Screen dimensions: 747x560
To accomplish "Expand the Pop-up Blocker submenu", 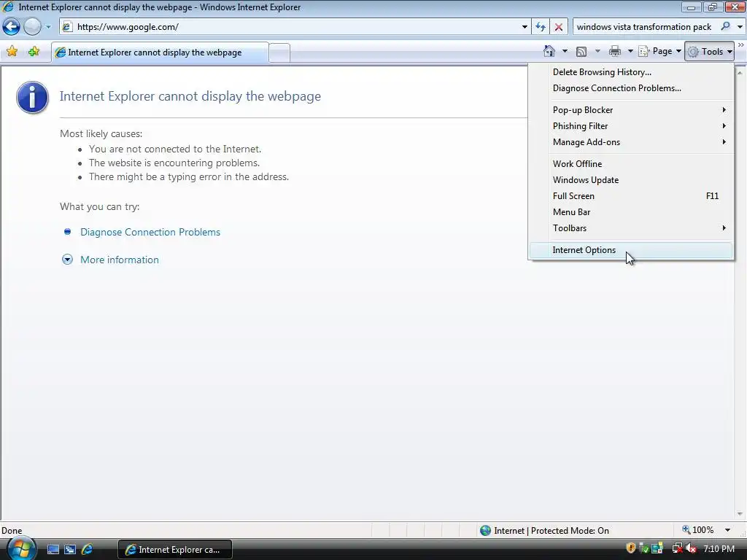I will pos(631,110).
